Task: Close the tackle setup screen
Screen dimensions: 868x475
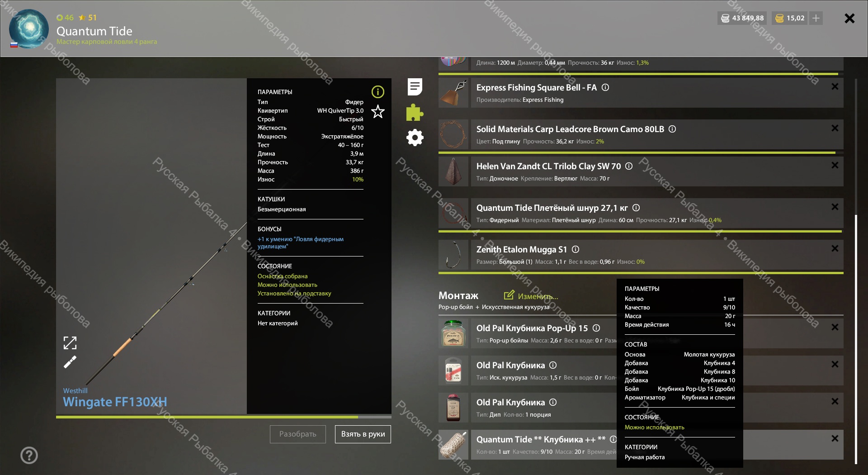Action: [x=849, y=18]
